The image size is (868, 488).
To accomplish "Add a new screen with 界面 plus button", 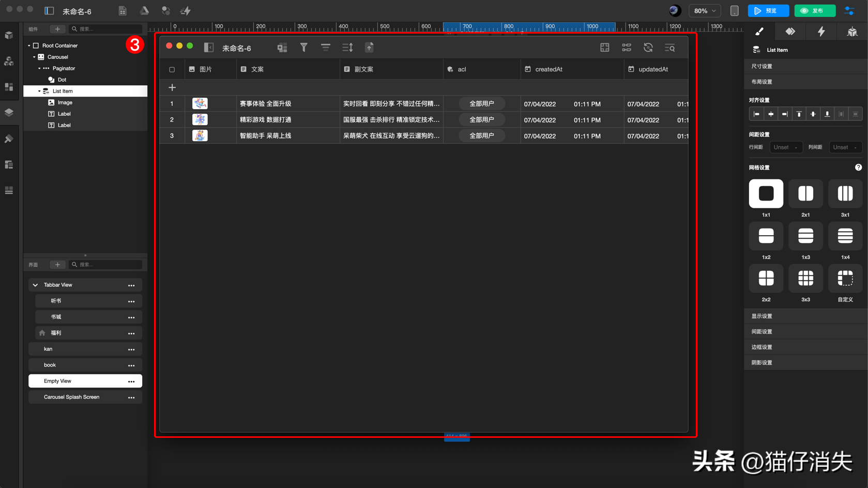I will 57,265.
